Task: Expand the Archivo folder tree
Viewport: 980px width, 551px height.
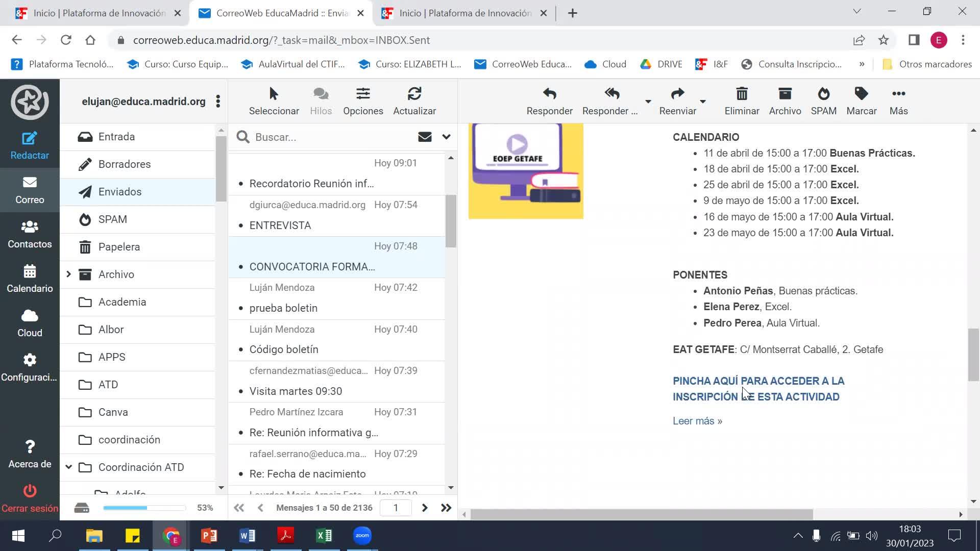Action: 68,274
